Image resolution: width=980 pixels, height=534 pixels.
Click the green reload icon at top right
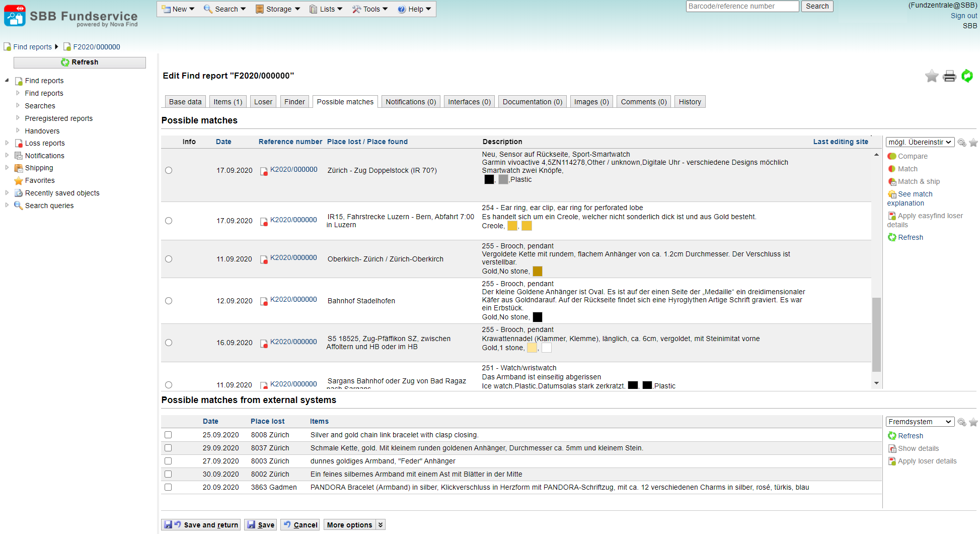[967, 76]
